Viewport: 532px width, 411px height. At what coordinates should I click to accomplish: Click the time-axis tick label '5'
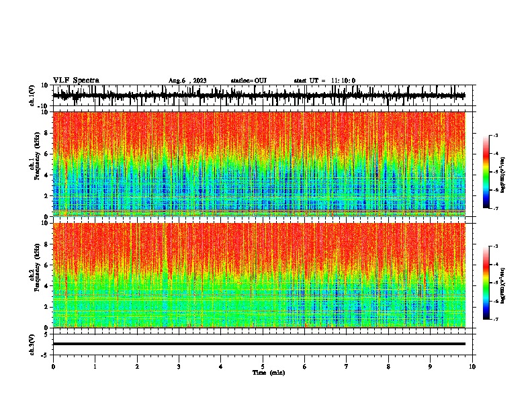tap(263, 367)
